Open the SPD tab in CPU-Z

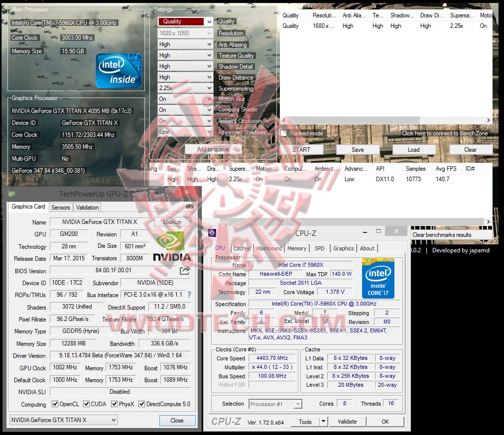320,248
